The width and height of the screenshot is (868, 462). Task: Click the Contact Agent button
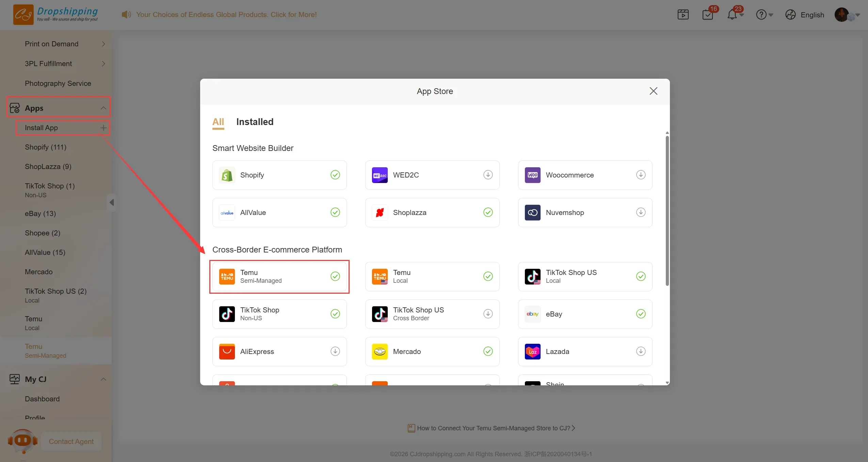tap(71, 442)
